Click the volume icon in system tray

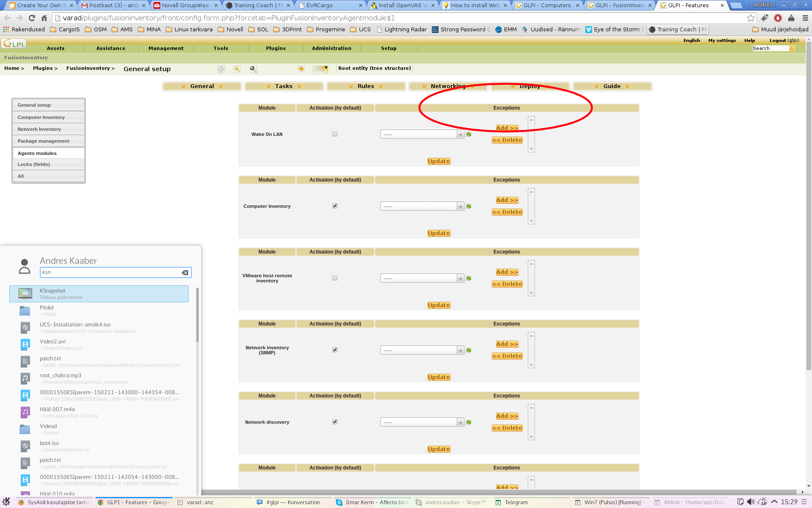[751, 502]
